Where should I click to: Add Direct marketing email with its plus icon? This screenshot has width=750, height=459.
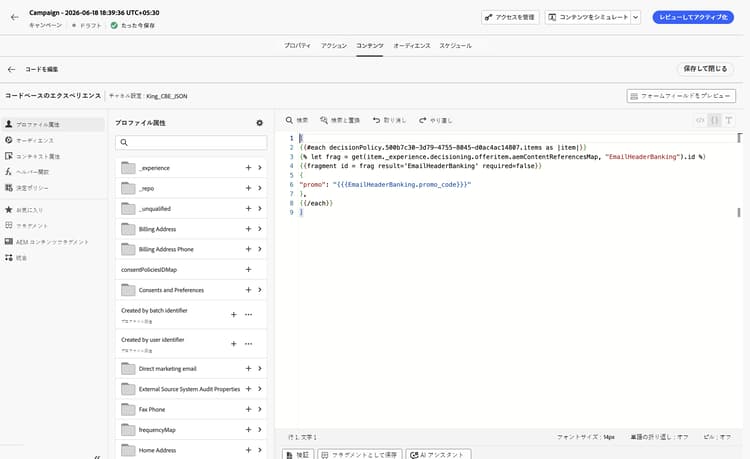point(248,369)
